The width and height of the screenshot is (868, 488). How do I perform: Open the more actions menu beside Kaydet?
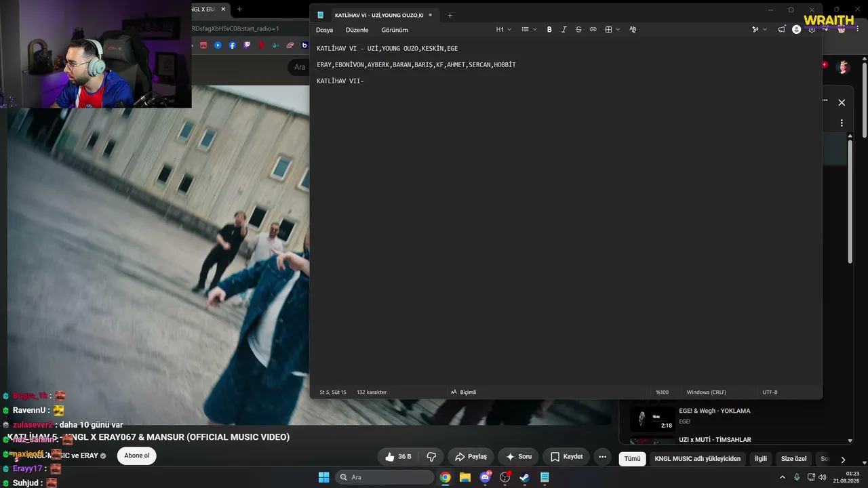[x=602, y=457]
